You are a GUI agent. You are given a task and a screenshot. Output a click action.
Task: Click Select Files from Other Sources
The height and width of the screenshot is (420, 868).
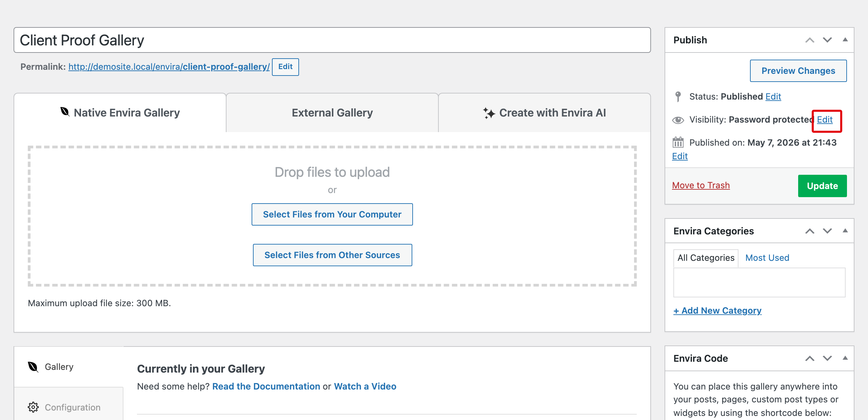[x=332, y=255]
